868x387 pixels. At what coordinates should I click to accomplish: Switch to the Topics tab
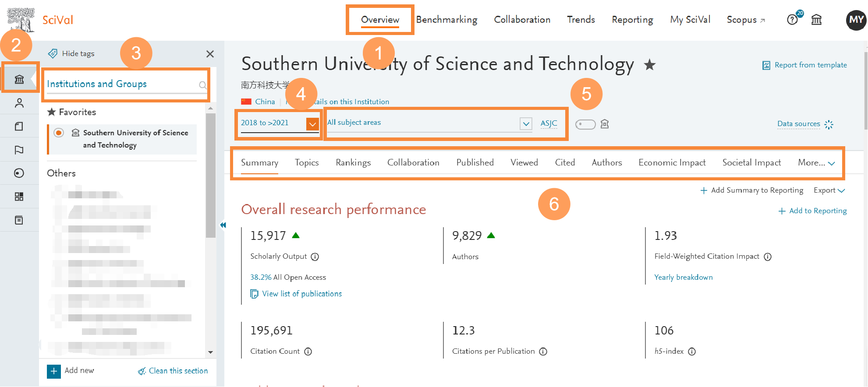pos(307,163)
